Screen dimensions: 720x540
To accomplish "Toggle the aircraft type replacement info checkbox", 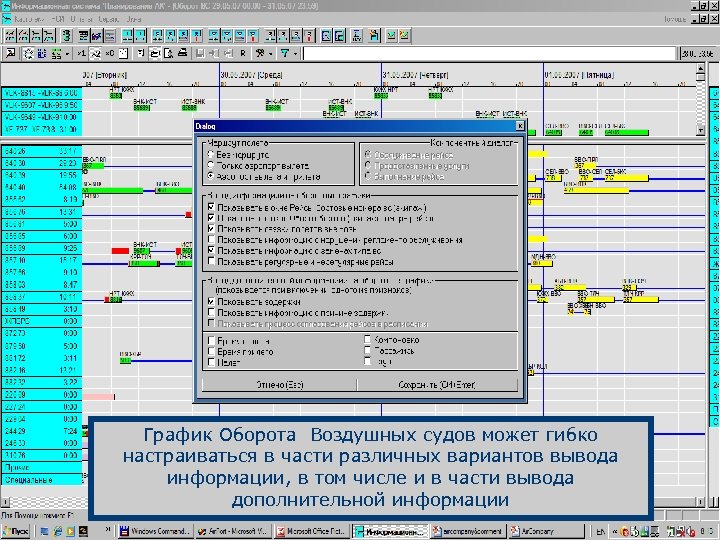I will point(211,251).
